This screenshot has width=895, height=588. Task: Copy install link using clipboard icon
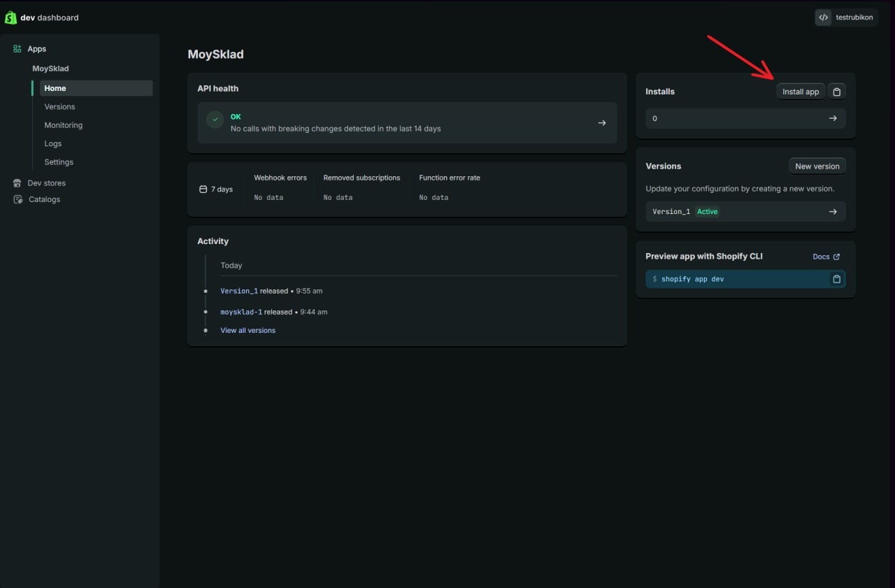[x=837, y=92]
